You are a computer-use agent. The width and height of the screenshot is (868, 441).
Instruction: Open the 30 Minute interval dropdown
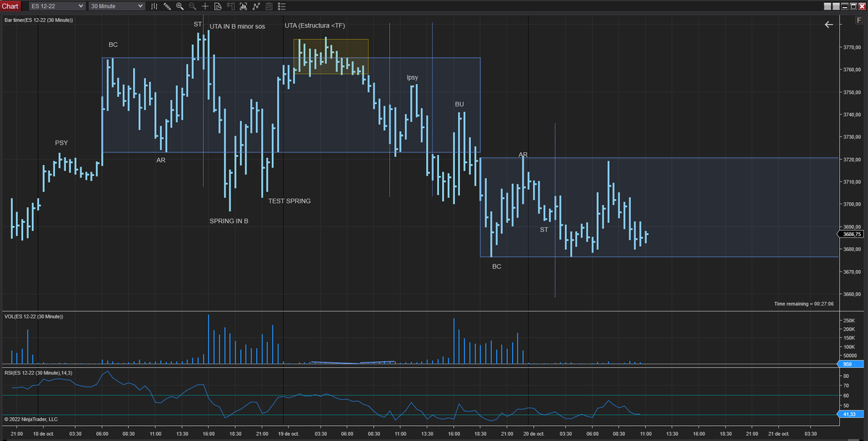[x=116, y=6]
